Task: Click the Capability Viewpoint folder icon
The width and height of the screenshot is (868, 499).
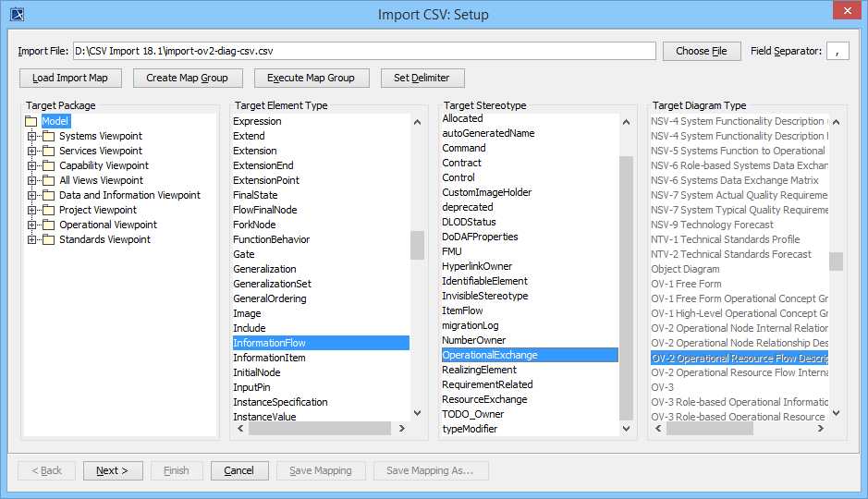Action: coord(49,165)
